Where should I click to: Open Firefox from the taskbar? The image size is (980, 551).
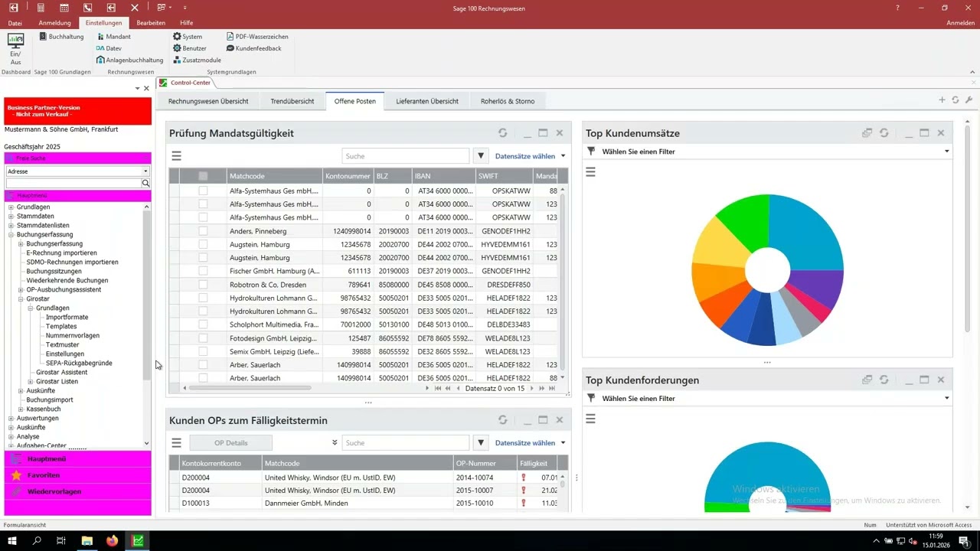pos(113,541)
